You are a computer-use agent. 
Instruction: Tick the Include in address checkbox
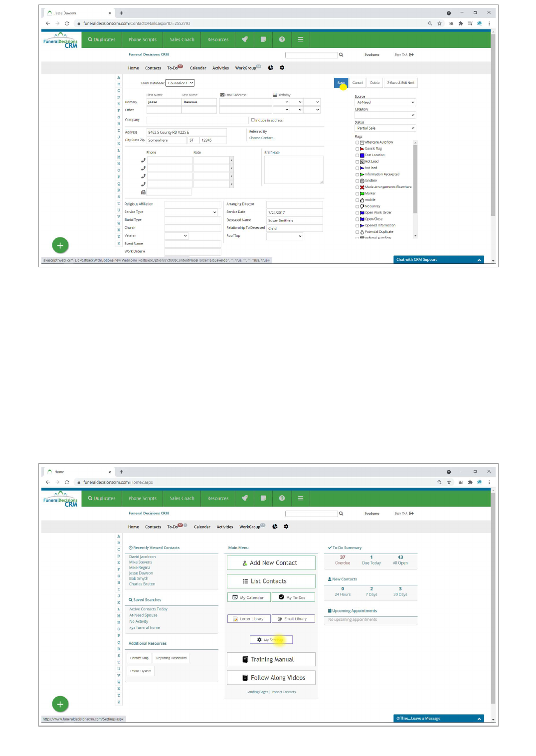tap(253, 120)
